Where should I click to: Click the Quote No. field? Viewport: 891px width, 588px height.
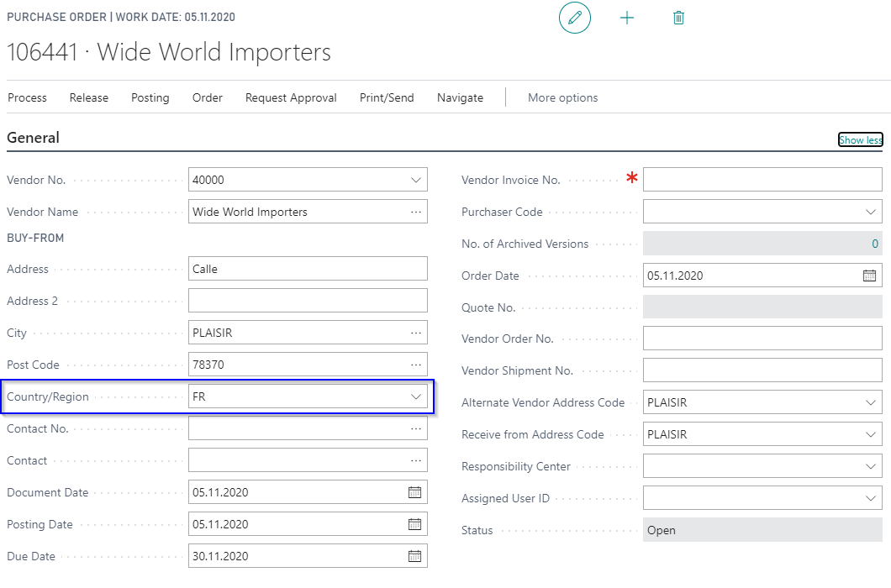(762, 307)
